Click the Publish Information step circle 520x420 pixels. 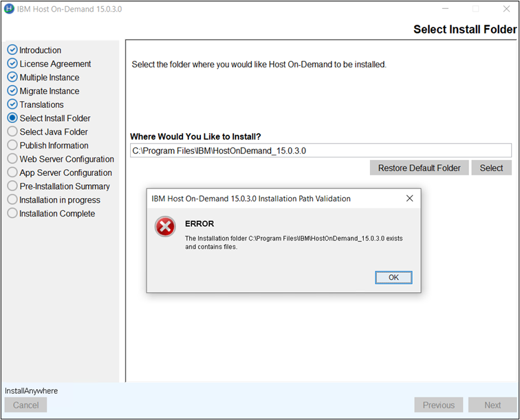[x=12, y=146]
